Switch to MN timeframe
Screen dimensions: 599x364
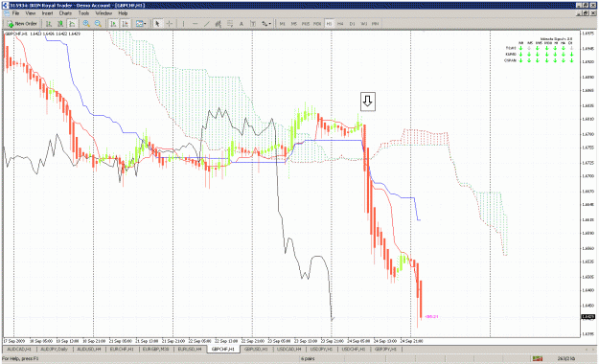[376, 24]
